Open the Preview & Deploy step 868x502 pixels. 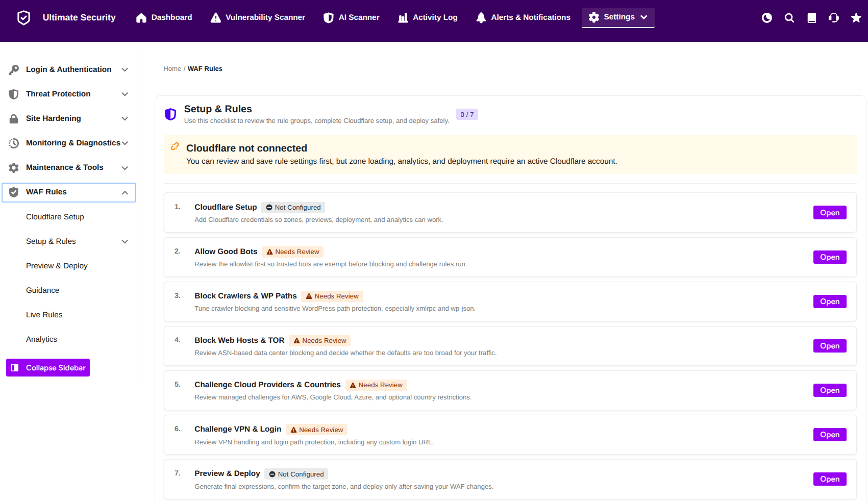[x=830, y=479]
